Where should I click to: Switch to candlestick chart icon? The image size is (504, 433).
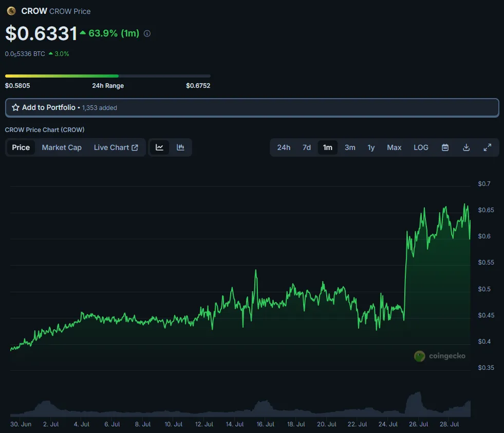pyautogui.click(x=180, y=147)
